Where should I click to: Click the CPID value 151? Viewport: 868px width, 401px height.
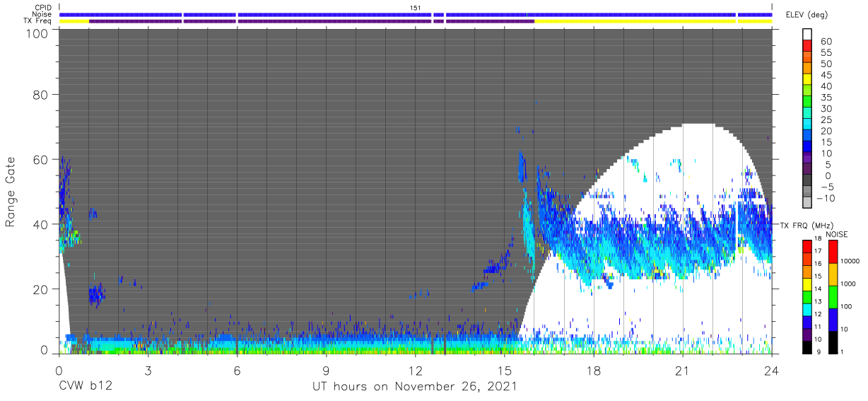point(416,8)
